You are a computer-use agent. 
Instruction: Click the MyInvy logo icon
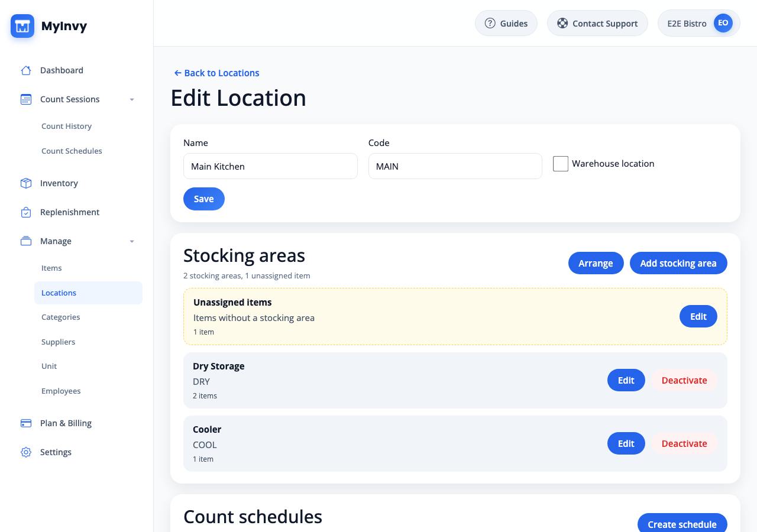(22, 26)
